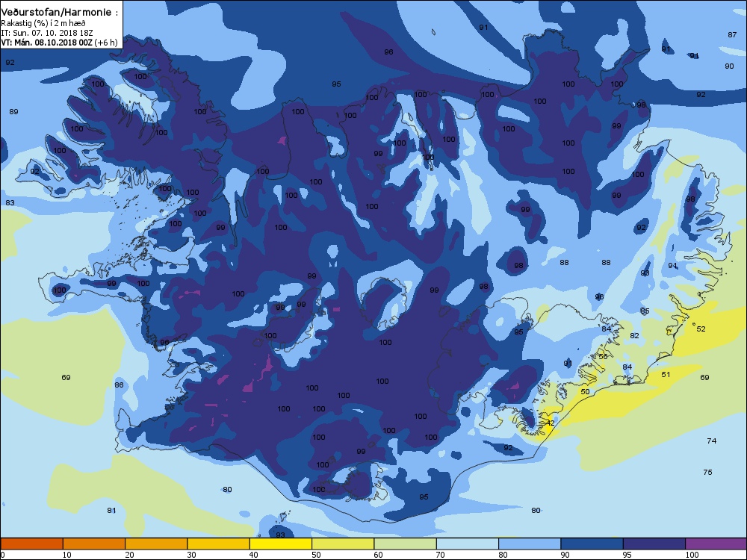Click the legend tick label 40
Image resolution: width=747 pixels, height=560 pixels.
253,555
